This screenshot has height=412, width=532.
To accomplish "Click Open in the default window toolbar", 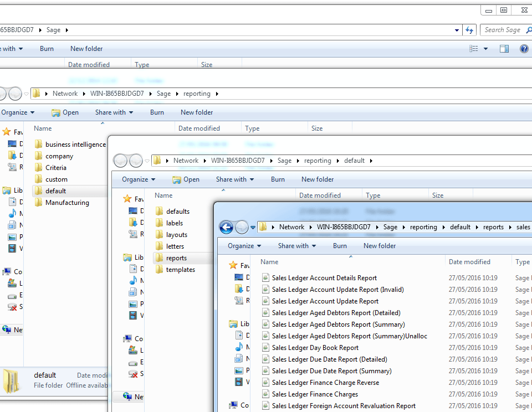I will tap(186, 179).
